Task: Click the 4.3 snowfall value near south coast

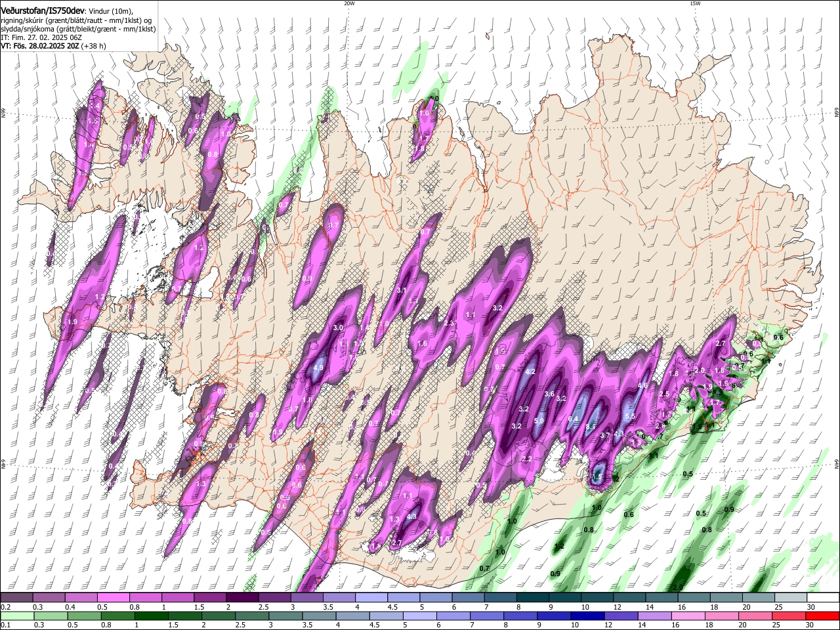Action: tap(411, 516)
